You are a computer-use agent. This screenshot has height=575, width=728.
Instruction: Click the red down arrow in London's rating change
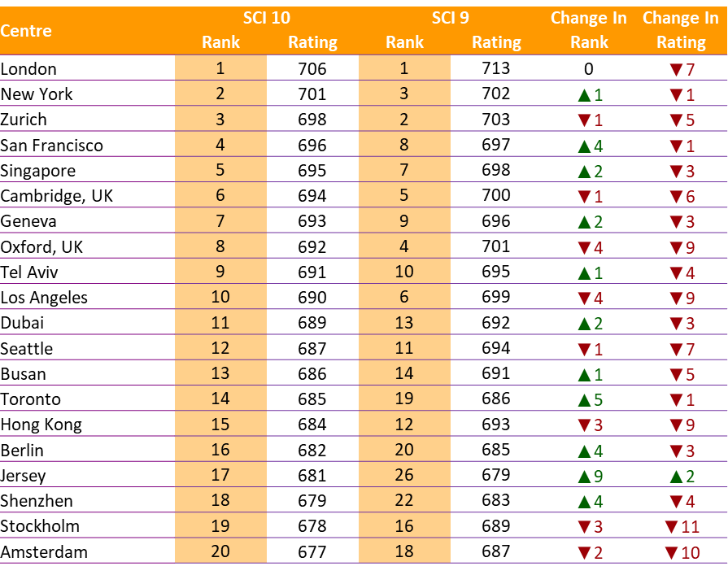pyautogui.click(x=676, y=70)
